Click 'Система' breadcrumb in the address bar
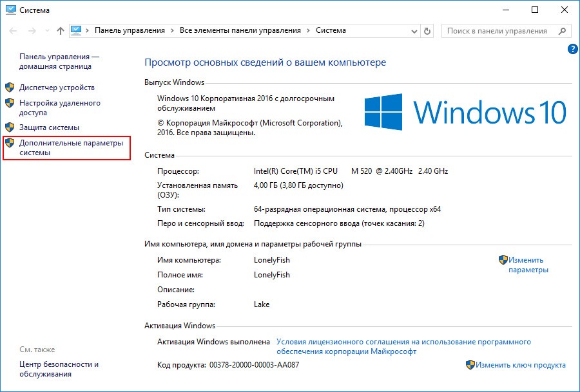The width and height of the screenshot is (580, 392). click(331, 31)
